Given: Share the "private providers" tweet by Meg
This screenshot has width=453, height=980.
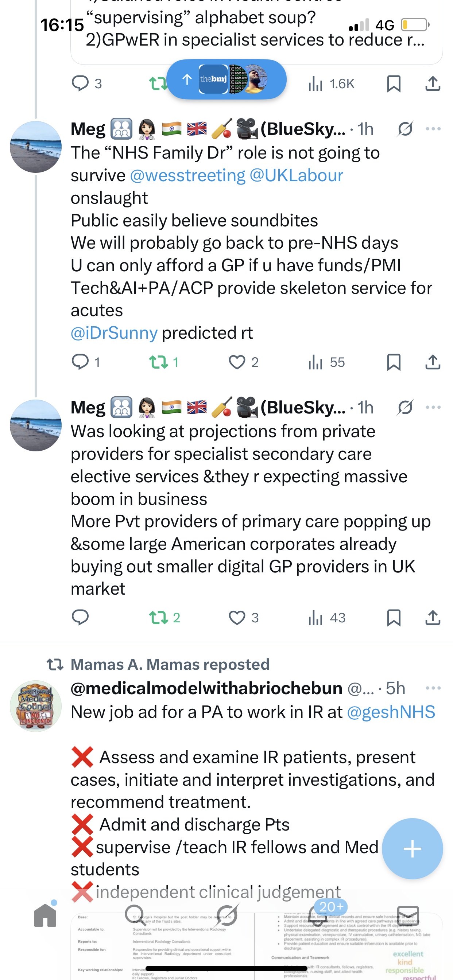Looking at the screenshot, I should point(433,618).
